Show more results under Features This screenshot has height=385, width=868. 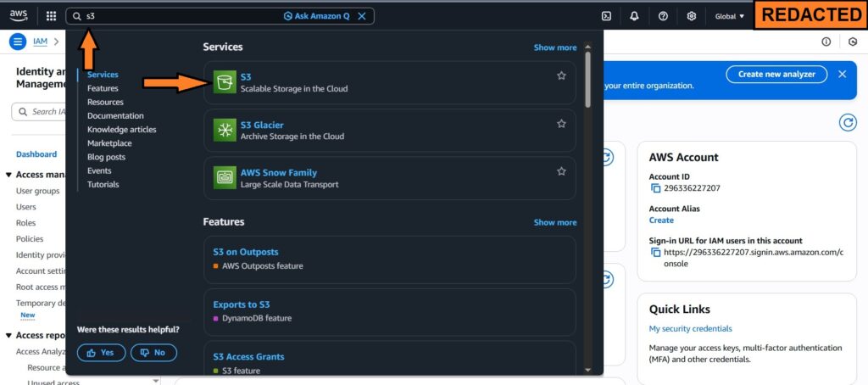pyautogui.click(x=554, y=222)
